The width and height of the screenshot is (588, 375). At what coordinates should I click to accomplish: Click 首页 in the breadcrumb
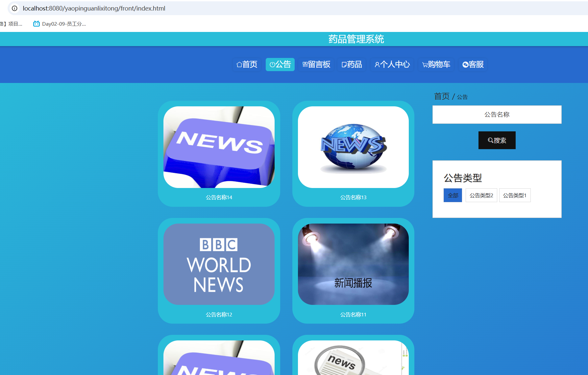pos(442,96)
